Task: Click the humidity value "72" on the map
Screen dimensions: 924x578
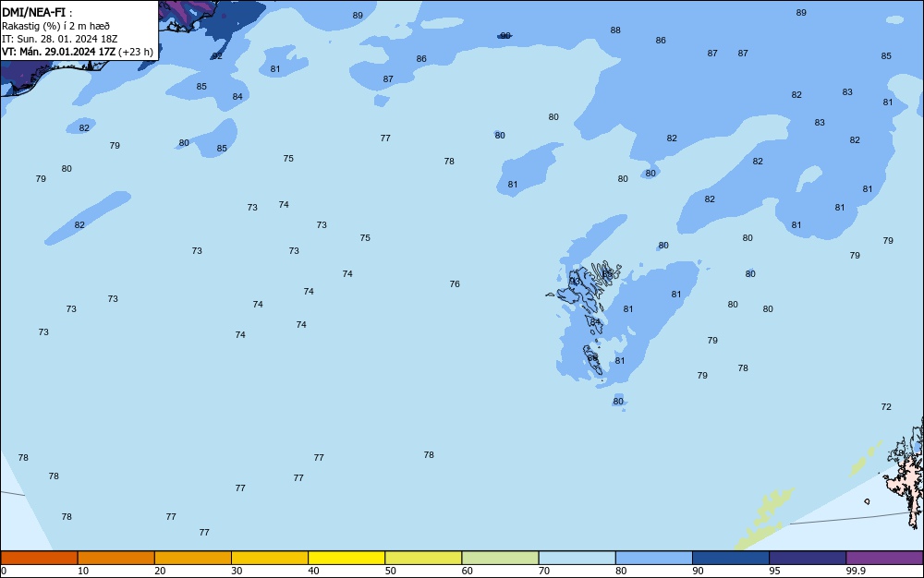Action: click(x=886, y=406)
